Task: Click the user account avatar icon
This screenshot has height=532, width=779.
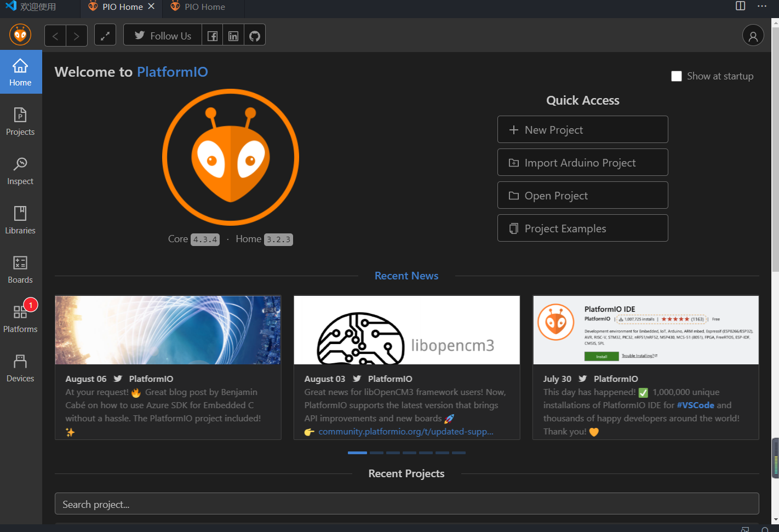Action: click(x=753, y=36)
